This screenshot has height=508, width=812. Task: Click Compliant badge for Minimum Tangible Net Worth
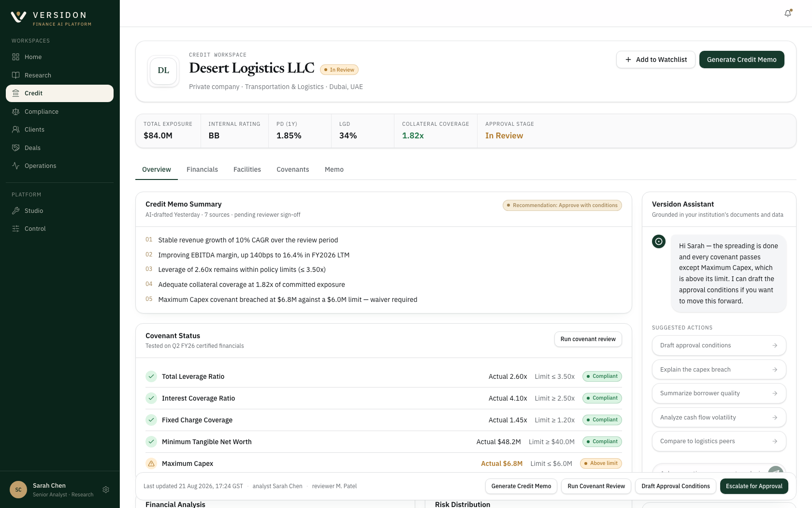pyautogui.click(x=602, y=442)
